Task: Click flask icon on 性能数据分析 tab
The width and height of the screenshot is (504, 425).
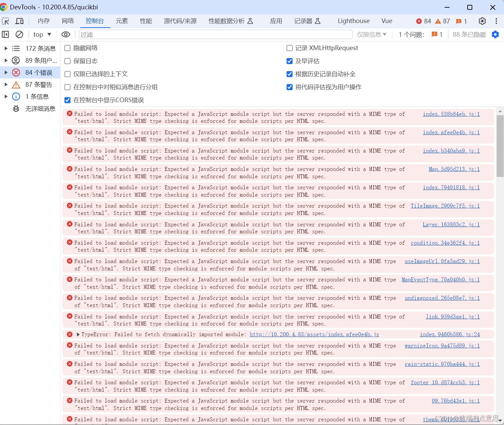Action: coord(250,21)
